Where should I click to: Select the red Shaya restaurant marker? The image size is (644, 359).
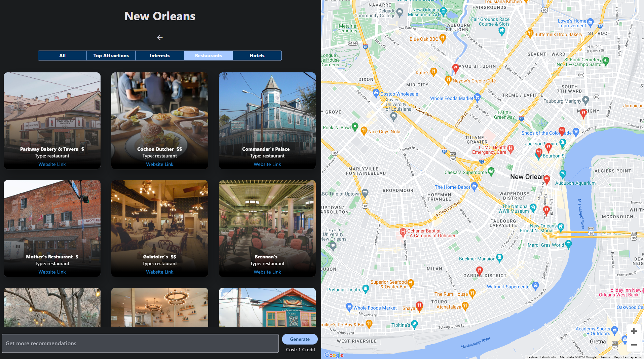coord(419,306)
